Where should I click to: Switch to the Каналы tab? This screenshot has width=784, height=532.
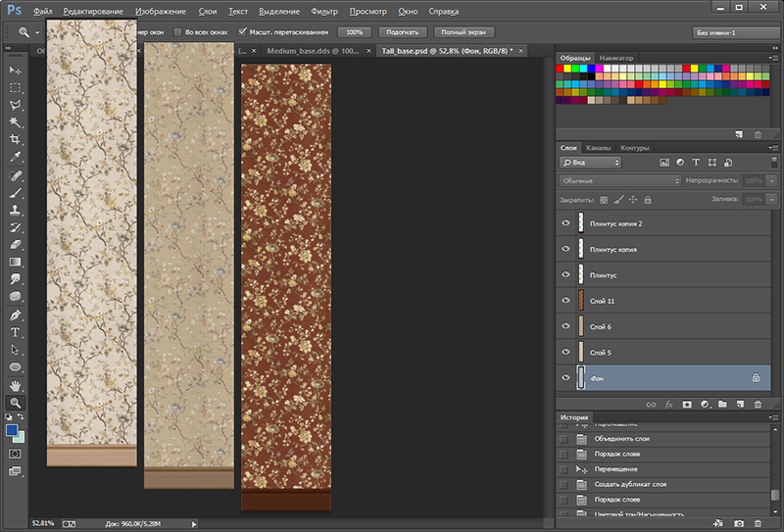click(x=599, y=148)
